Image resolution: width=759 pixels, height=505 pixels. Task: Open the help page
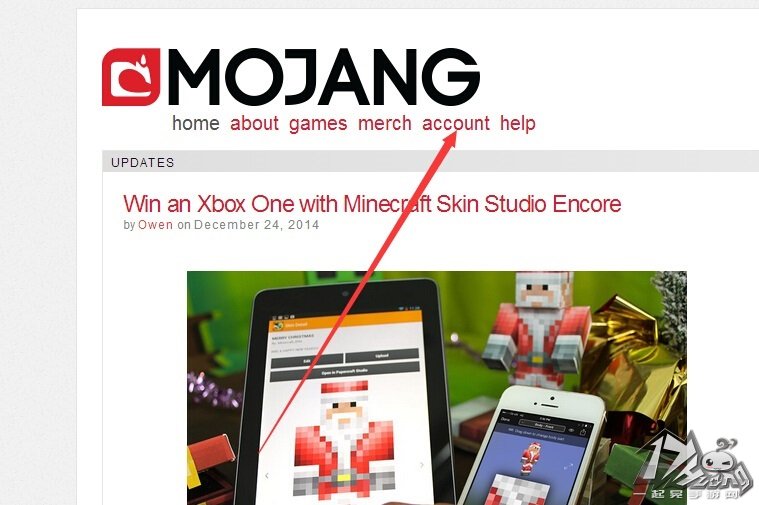pos(518,123)
